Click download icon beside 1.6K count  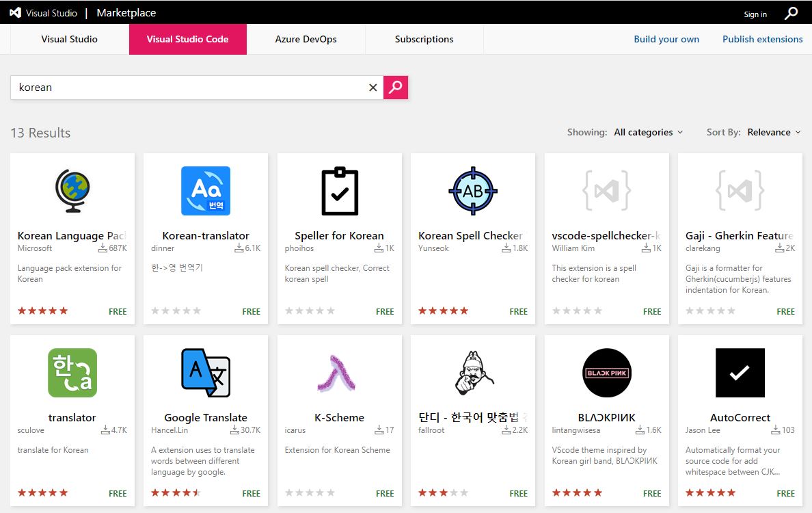click(x=640, y=430)
